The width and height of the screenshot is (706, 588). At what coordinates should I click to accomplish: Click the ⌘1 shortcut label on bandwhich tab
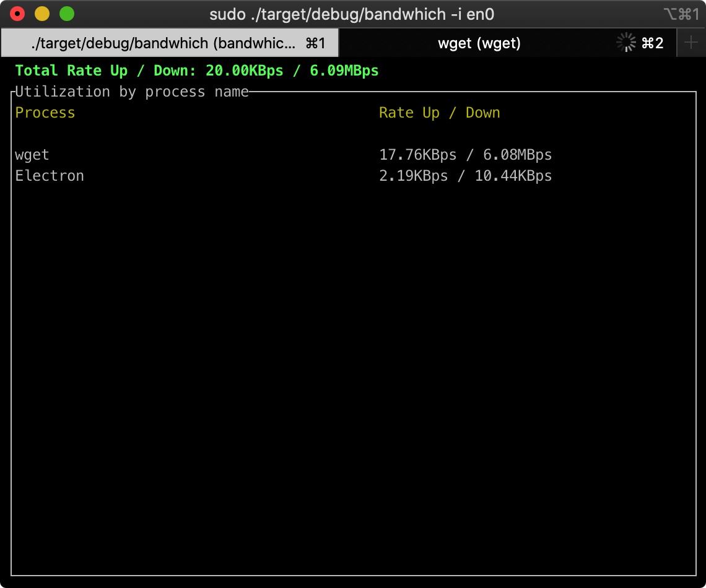pos(316,43)
